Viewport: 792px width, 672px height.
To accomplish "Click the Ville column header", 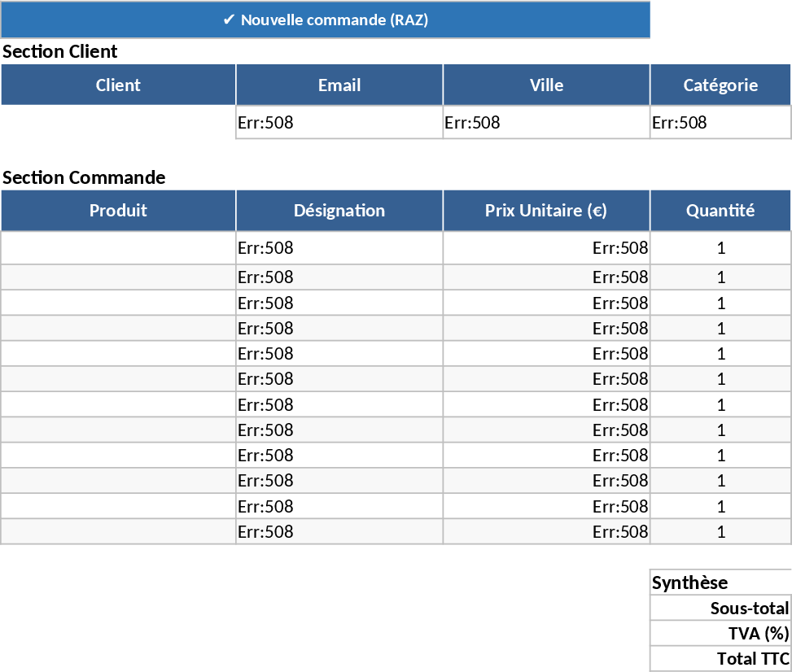I will click(545, 85).
